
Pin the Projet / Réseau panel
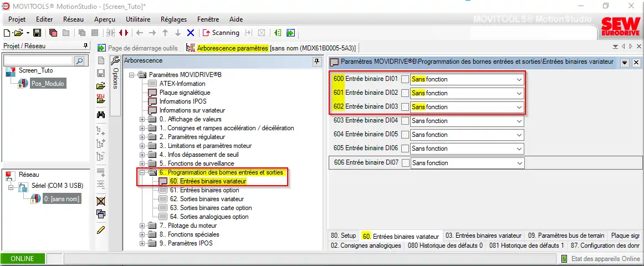coord(85,45)
